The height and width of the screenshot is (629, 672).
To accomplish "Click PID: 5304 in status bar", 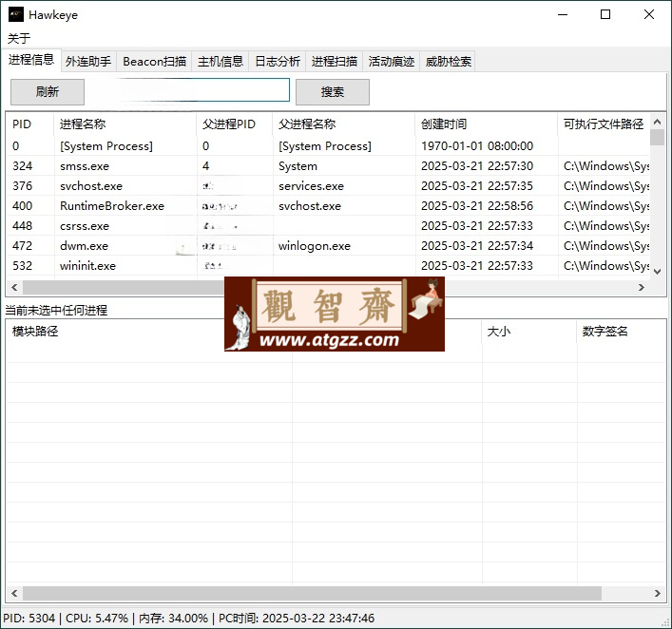I will 29,619.
